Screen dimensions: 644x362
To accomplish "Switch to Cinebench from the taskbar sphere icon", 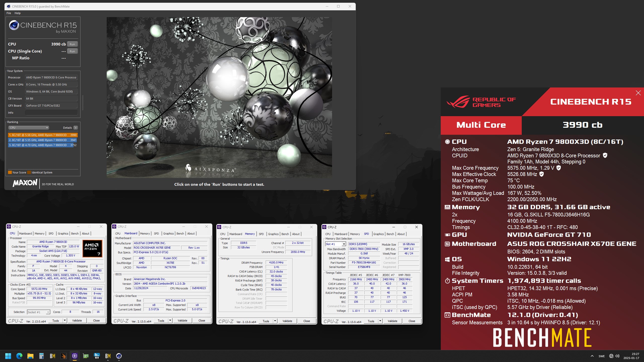I will (119, 356).
